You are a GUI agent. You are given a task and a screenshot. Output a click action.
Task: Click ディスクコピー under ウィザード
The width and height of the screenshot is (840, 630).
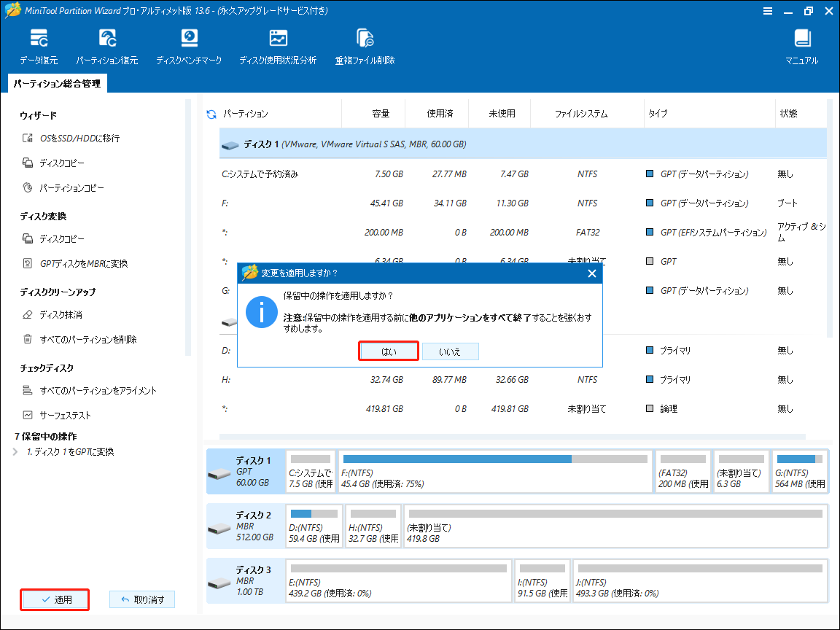(53, 163)
